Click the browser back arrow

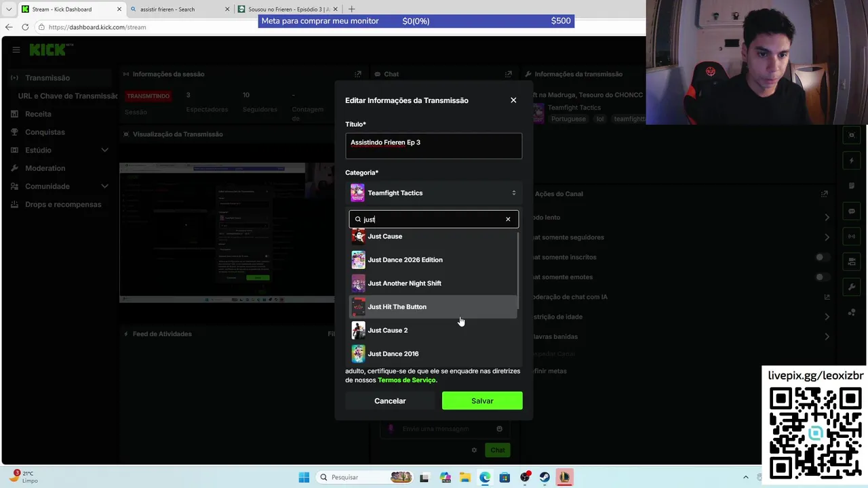[9, 27]
